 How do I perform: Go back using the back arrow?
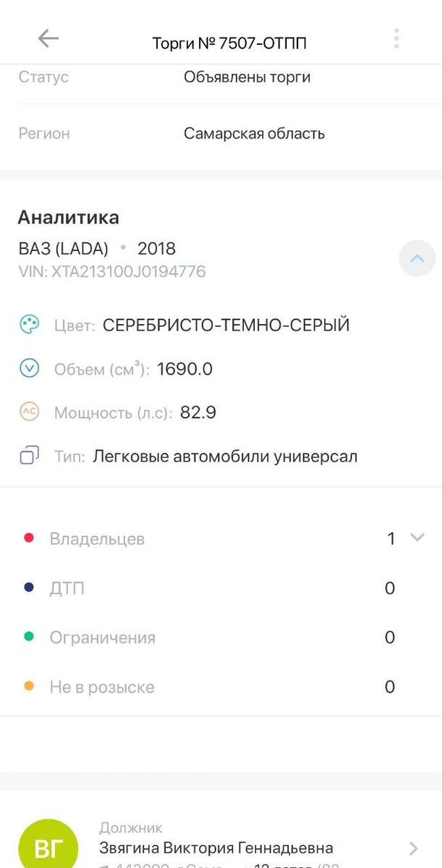coord(48,38)
